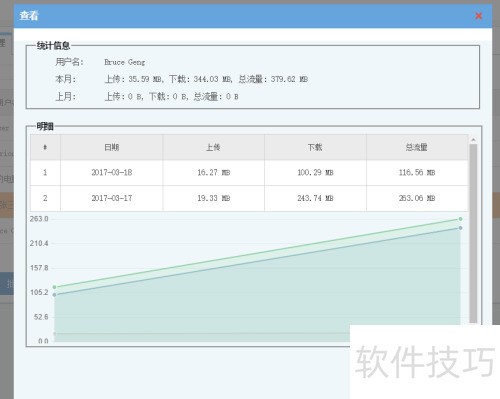Click the 210.4 y-axis label
The height and width of the screenshot is (399, 500).
click(x=39, y=243)
